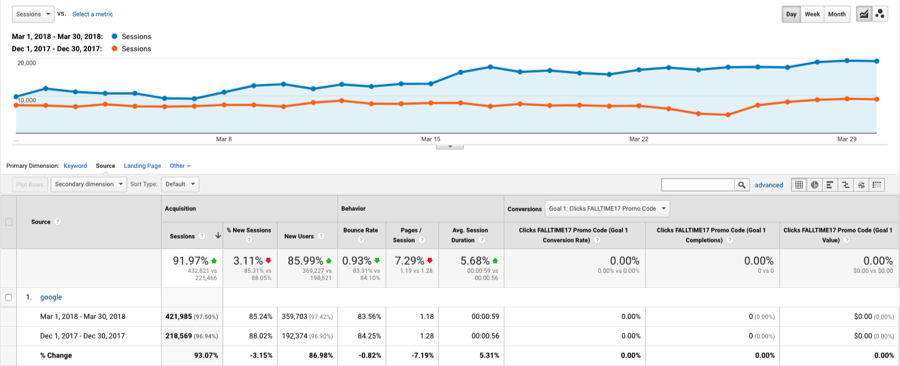Click the Dec 1, 2017 - Dec 30, 2017 row label
Screen dimensions: 900x366
tap(84, 336)
